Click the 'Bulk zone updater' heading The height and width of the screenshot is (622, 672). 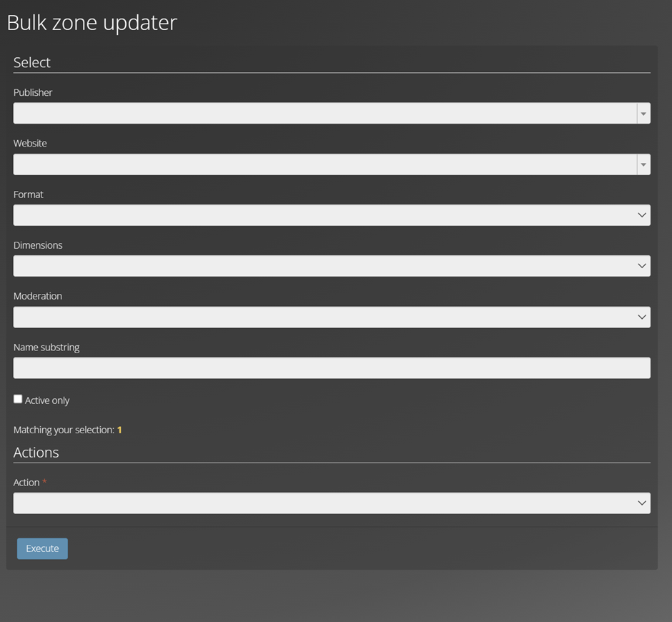(92, 23)
